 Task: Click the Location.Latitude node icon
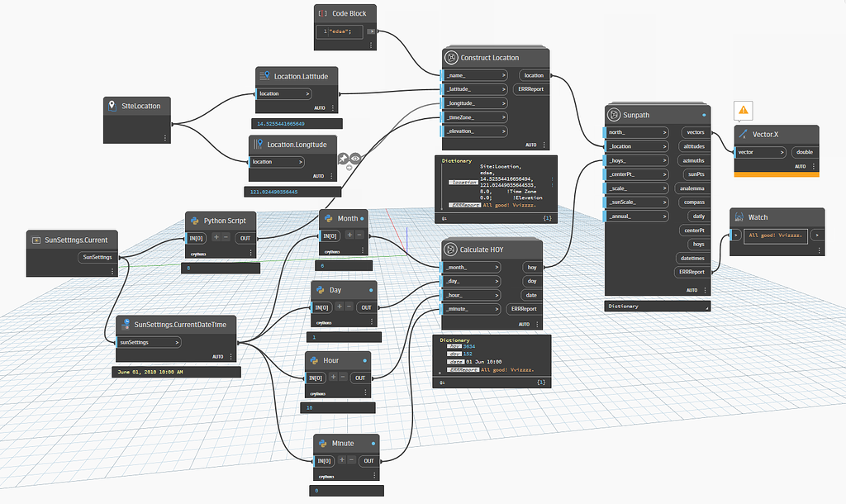(264, 76)
